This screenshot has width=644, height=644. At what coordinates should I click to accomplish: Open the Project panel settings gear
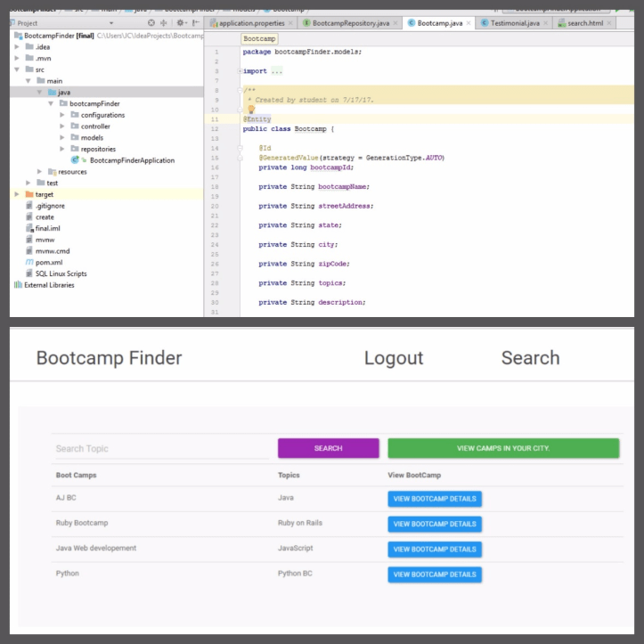tap(181, 22)
